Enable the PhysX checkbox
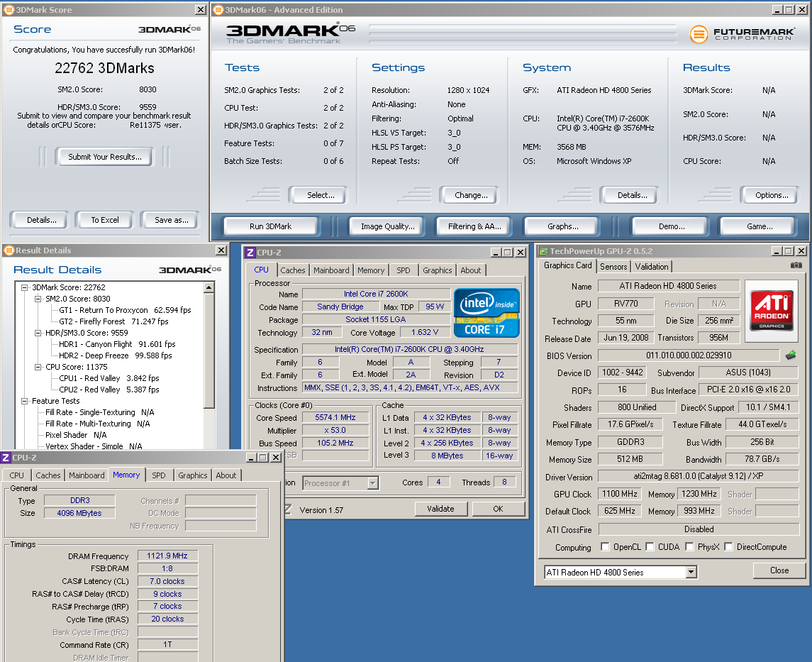 coord(689,546)
